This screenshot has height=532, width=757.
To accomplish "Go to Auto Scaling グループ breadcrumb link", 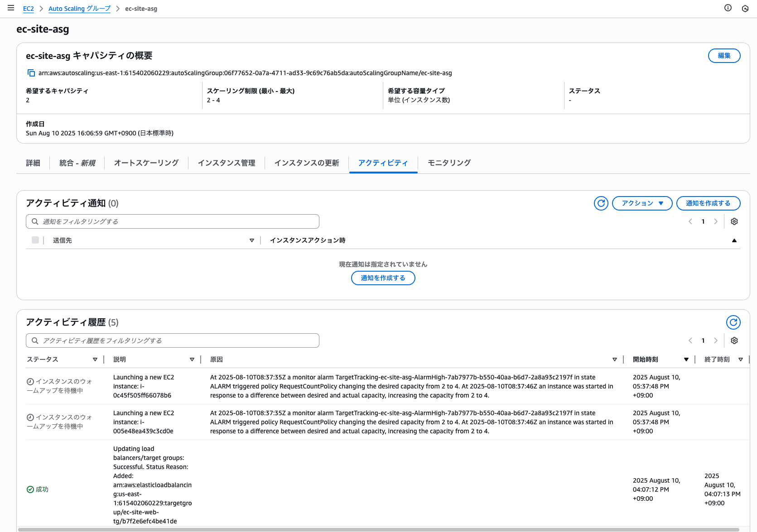I will coord(79,9).
